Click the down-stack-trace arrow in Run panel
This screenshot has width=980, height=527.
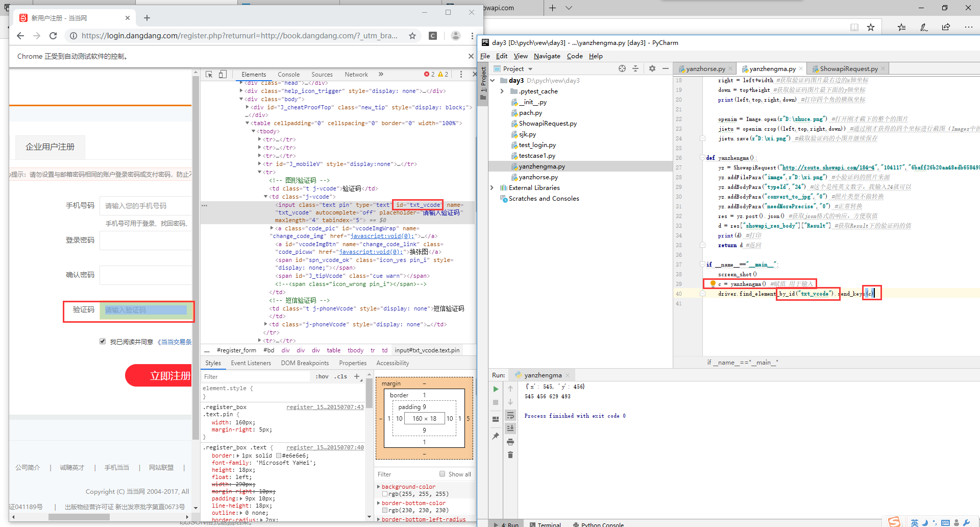510,402
